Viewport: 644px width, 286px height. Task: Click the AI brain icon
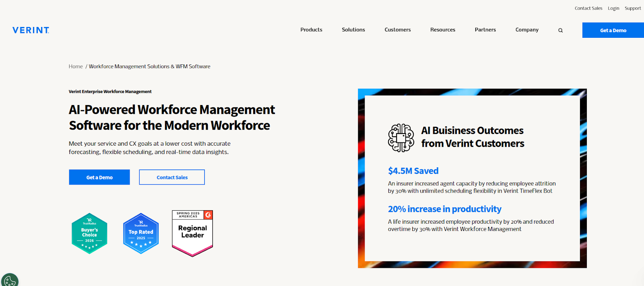(x=401, y=138)
